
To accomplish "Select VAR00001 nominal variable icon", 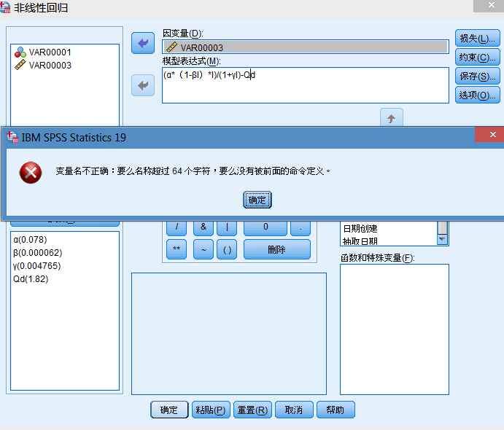I will click(x=20, y=52).
